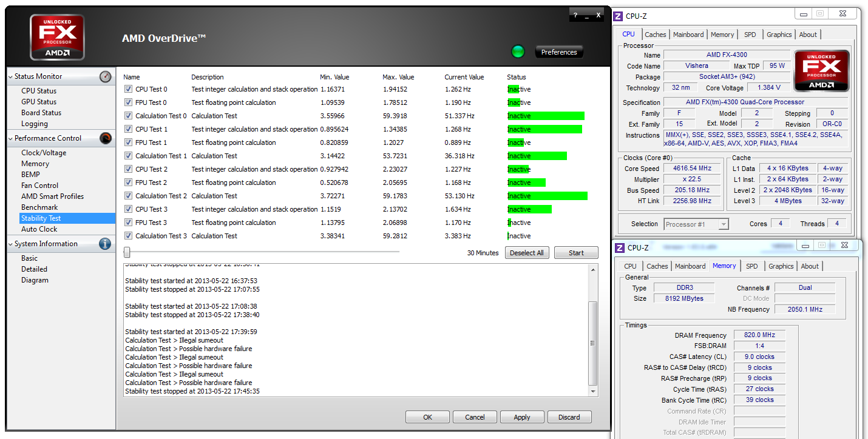
Task: Collapse the Status Monitor section
Action: (10, 76)
